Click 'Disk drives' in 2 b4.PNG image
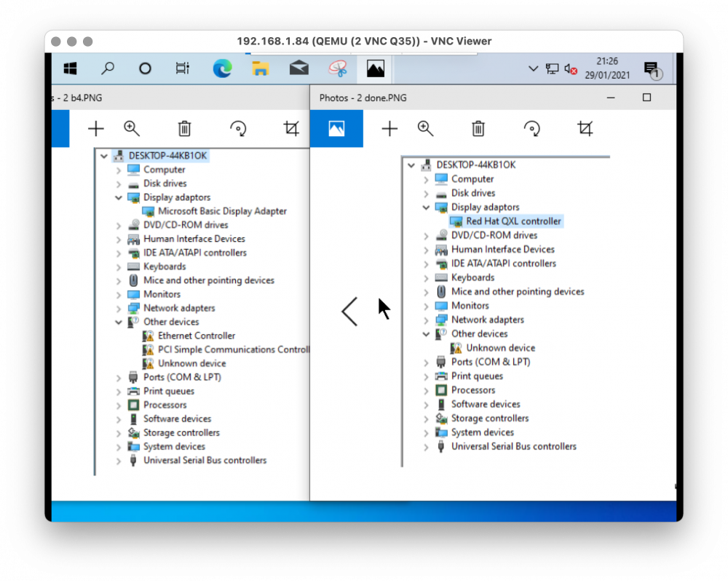728x581 pixels. click(x=165, y=183)
